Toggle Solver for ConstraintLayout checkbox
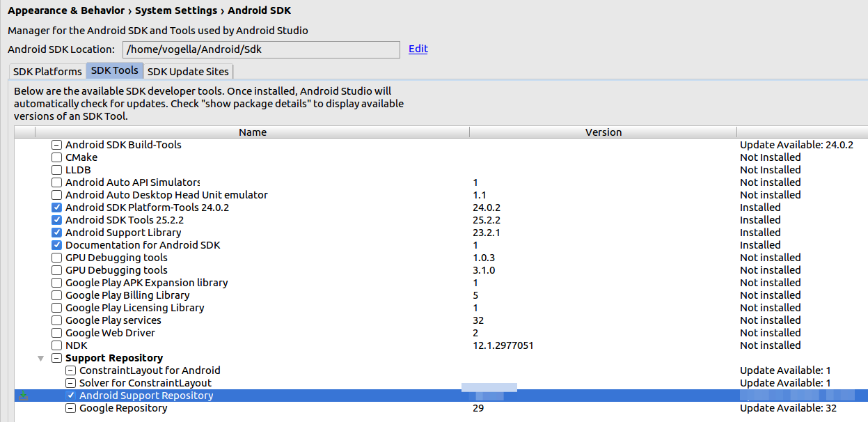Image resolution: width=868 pixels, height=422 pixels. (x=70, y=383)
